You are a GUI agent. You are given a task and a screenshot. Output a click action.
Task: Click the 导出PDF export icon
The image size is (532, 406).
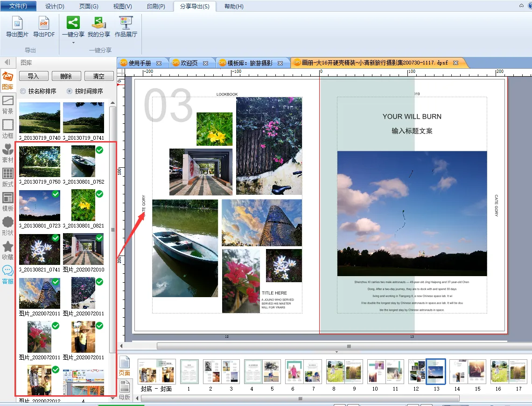coord(44,23)
